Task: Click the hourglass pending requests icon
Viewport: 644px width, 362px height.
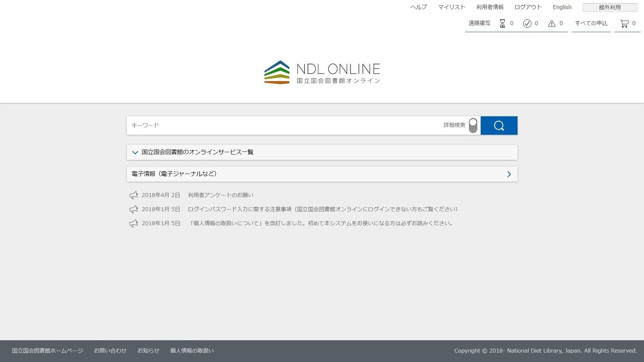Action: click(x=502, y=23)
